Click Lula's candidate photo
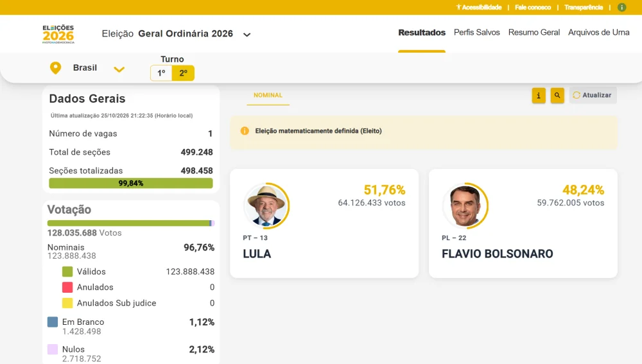The height and width of the screenshot is (364, 642). coord(266,205)
